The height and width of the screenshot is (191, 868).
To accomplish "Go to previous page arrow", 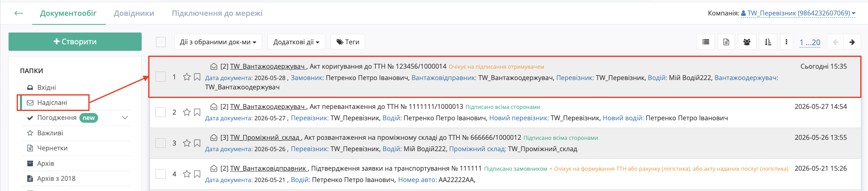I will (836, 42).
